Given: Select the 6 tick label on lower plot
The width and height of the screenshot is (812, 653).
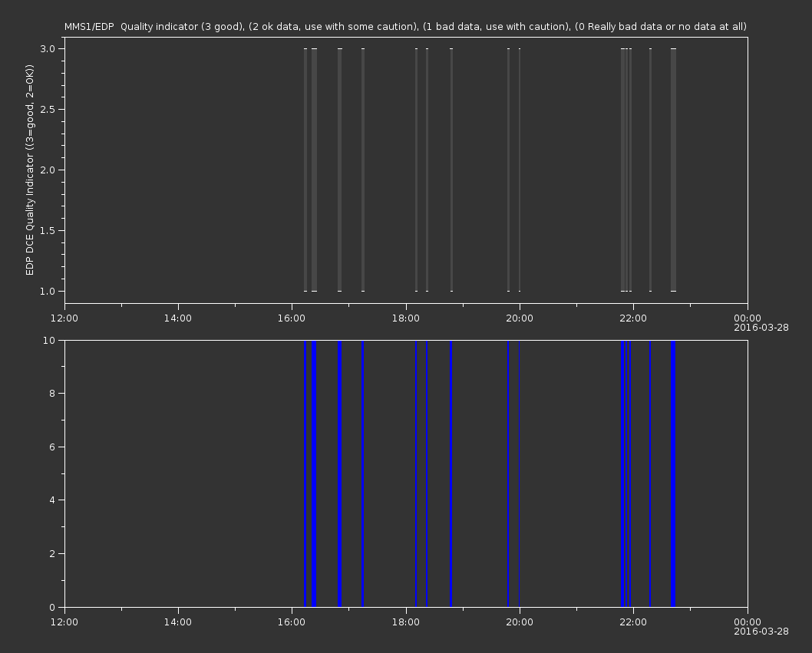Looking at the screenshot, I should 52,447.
